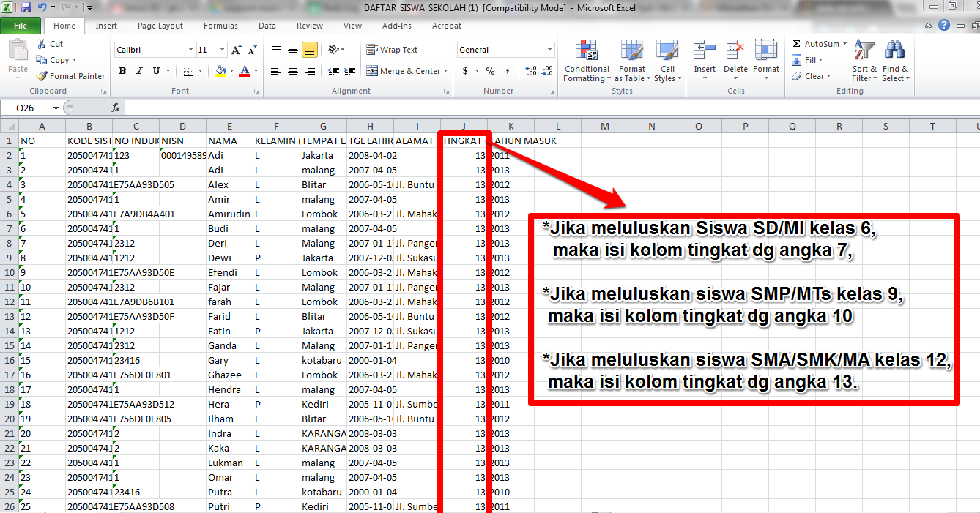
Task: Open Alignment group dialog launcher
Action: (x=446, y=91)
